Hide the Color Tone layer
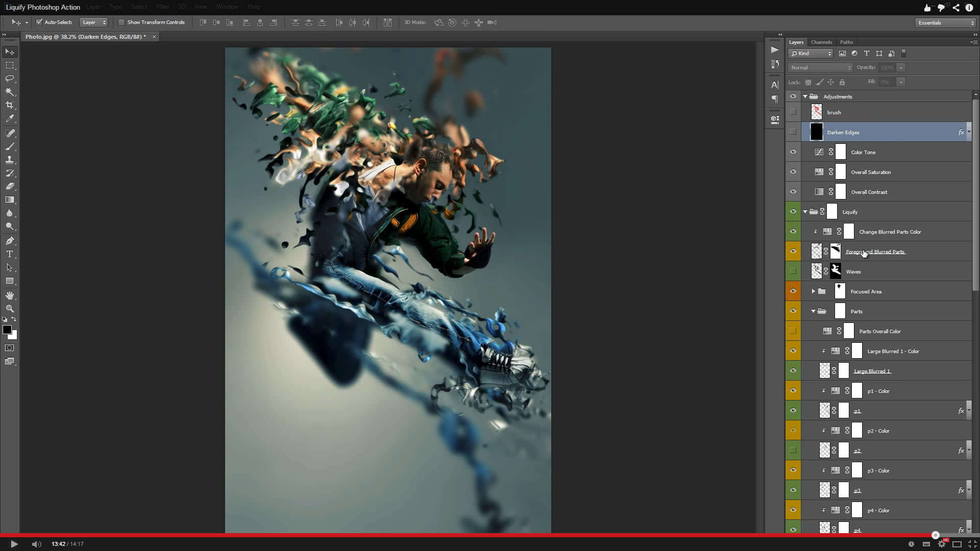 (793, 152)
